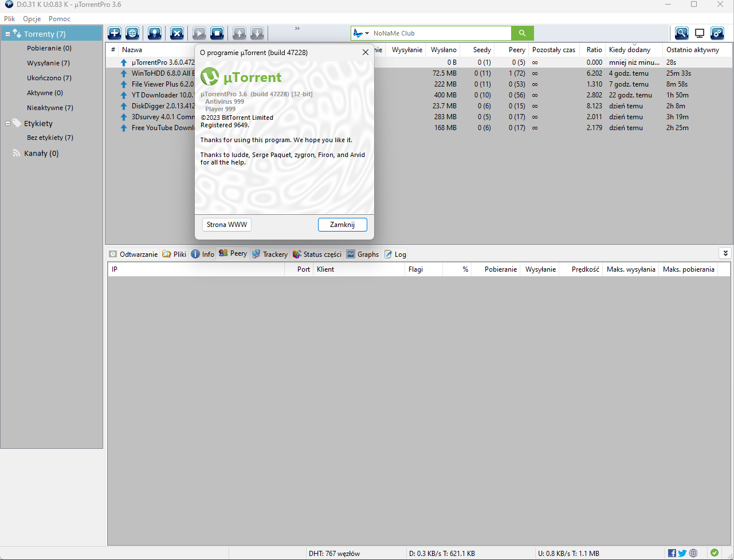This screenshot has height=560, width=734.
Task: Click the globe web icon in status bar
Action: pos(693,553)
